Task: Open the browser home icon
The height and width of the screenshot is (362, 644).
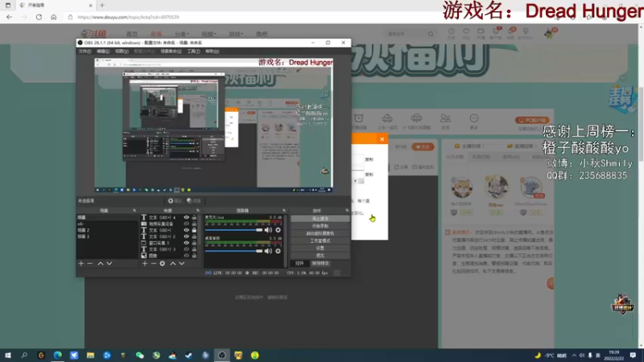Action: (x=53, y=17)
